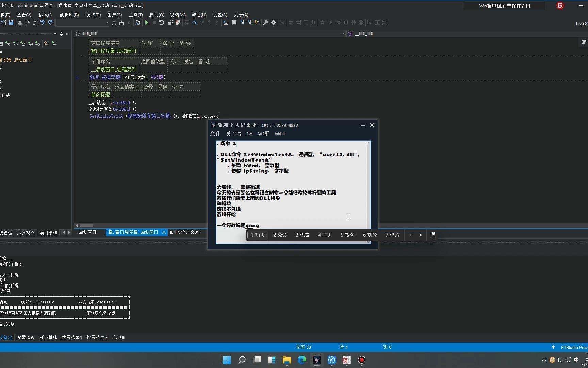The image size is (588, 368).
Task: Open the 搜寻结果1 output tab
Action: (x=72, y=337)
